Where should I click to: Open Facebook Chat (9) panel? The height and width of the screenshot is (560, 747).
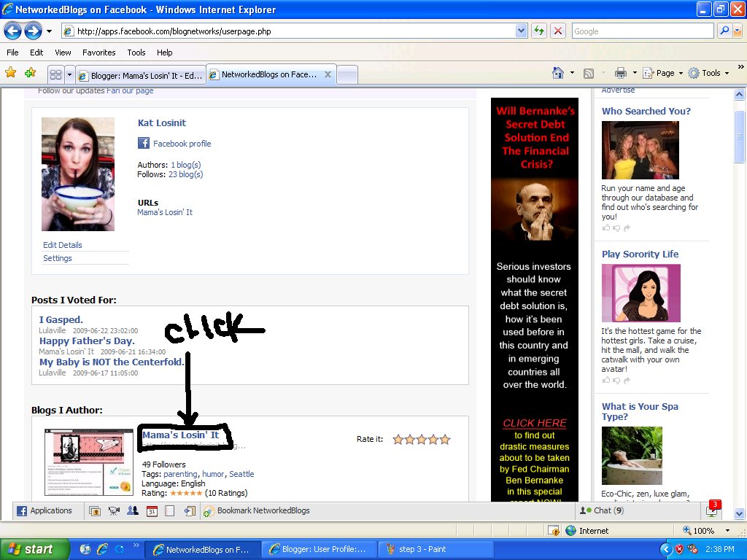(x=601, y=510)
